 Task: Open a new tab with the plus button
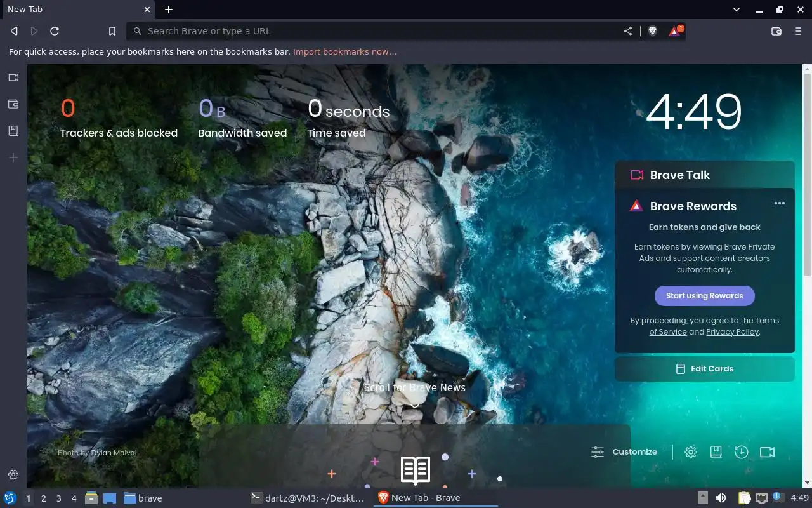coord(169,10)
